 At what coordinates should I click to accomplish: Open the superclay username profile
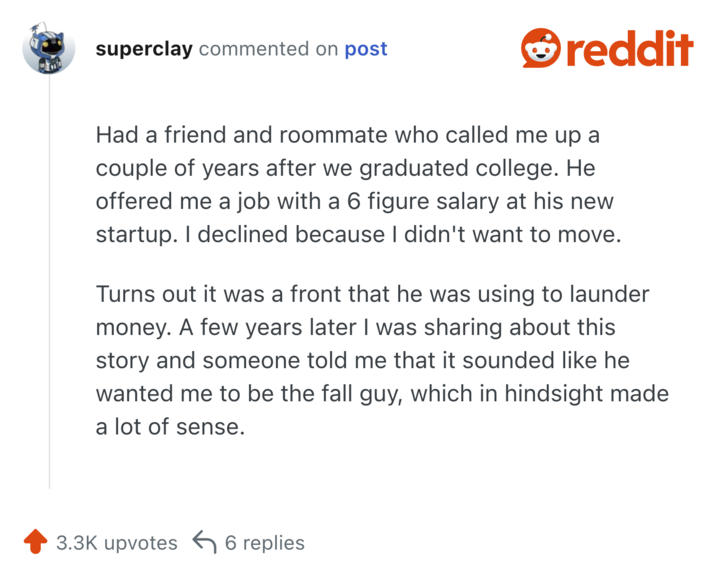pyautogui.click(x=144, y=49)
